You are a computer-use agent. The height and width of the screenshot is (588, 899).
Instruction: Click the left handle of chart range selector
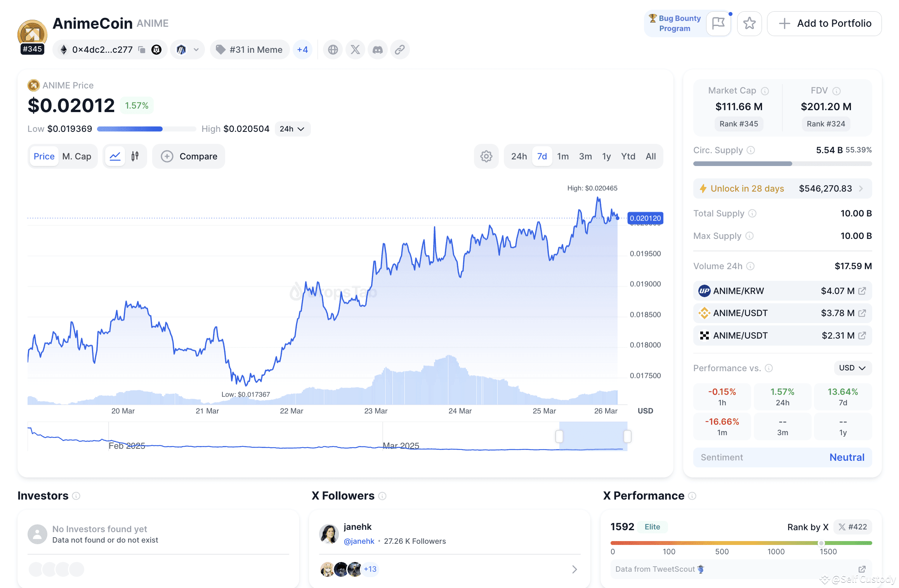coord(559,436)
